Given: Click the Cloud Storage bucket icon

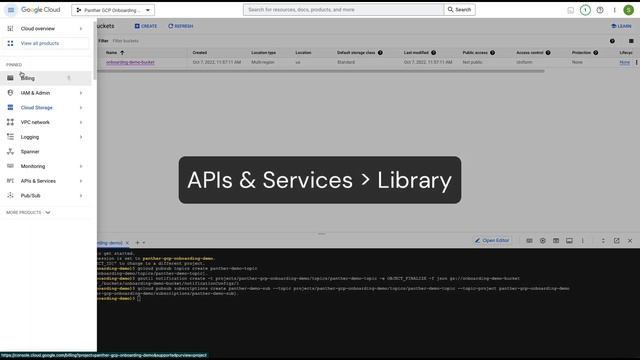Looking at the screenshot, I should 10,107.
